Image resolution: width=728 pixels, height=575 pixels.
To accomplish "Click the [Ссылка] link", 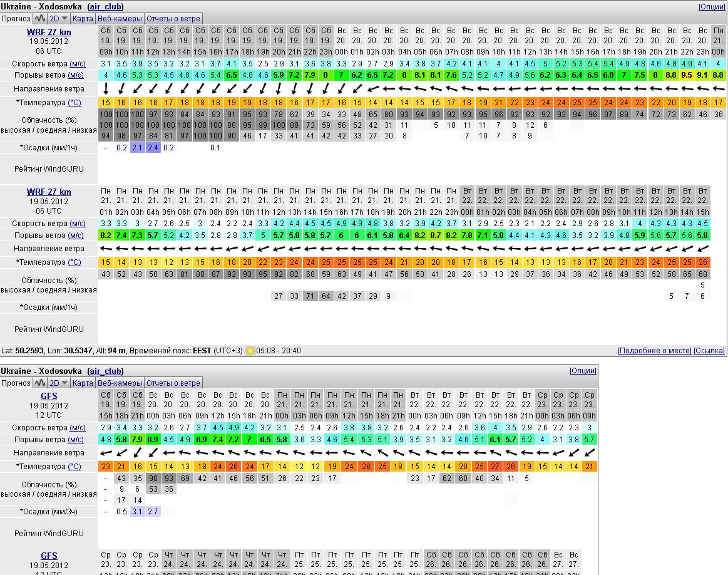I will click(709, 351).
